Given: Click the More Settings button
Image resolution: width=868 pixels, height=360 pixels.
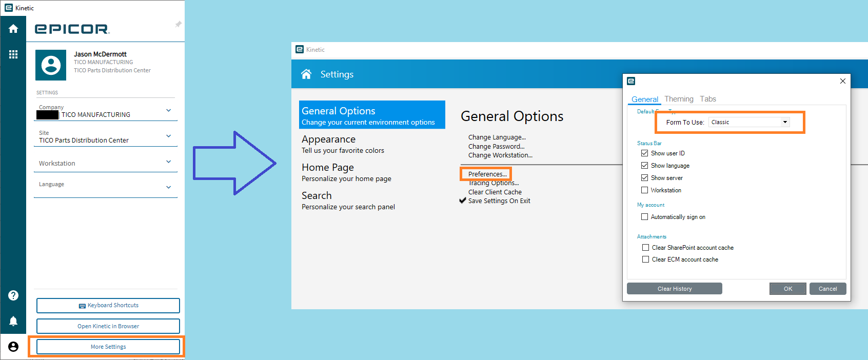Looking at the screenshot, I should 108,347.
